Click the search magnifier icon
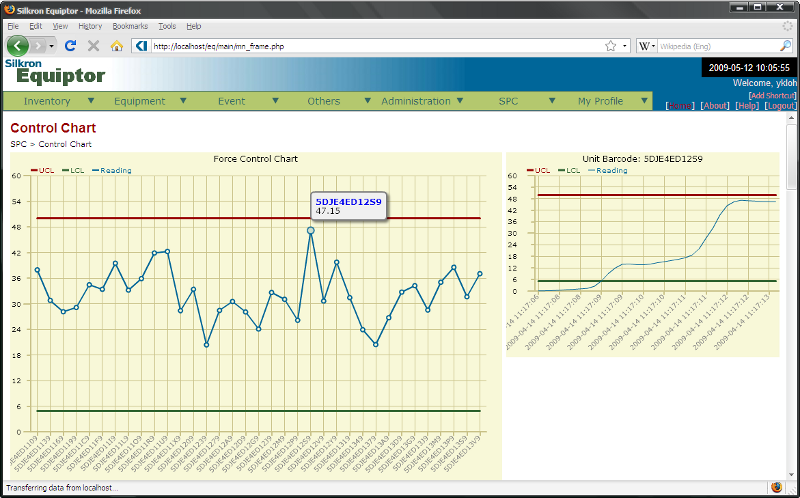 click(785, 46)
